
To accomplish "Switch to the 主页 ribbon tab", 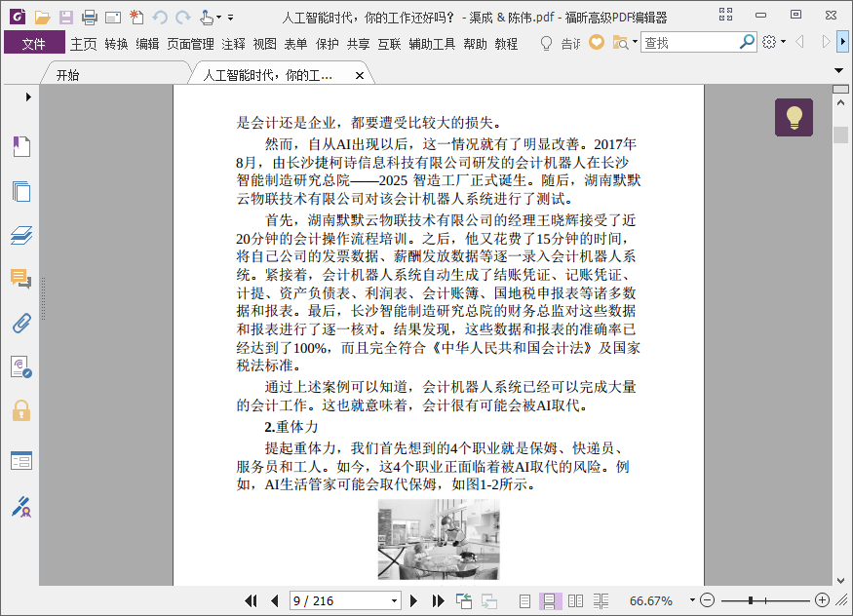I will (x=83, y=44).
